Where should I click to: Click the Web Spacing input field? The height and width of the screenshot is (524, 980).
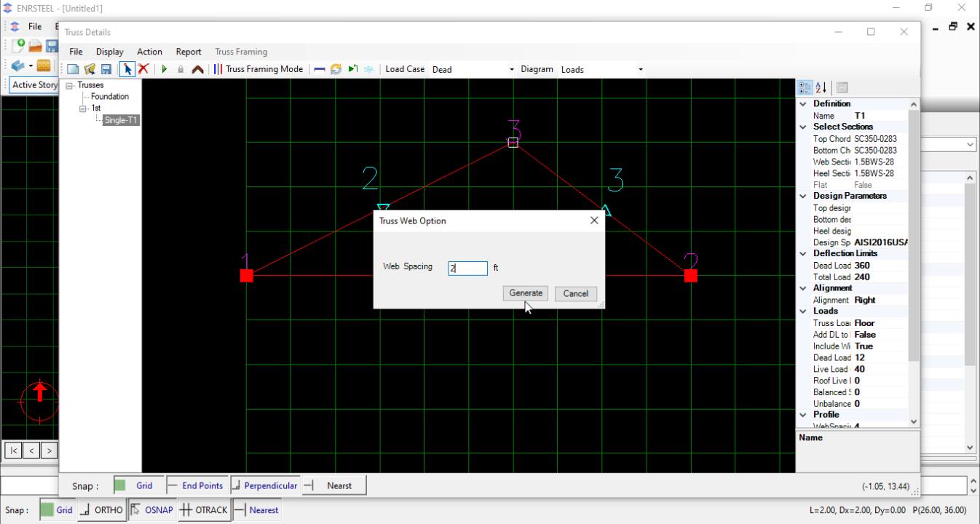click(467, 268)
